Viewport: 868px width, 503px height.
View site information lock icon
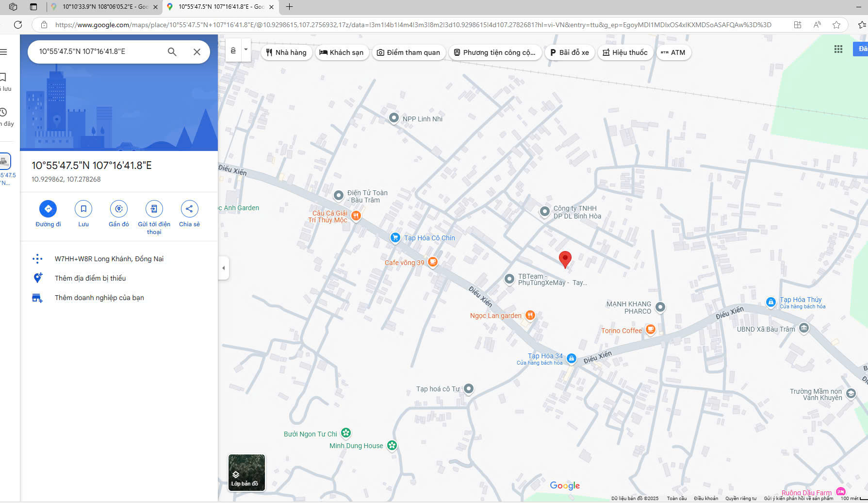(x=44, y=25)
